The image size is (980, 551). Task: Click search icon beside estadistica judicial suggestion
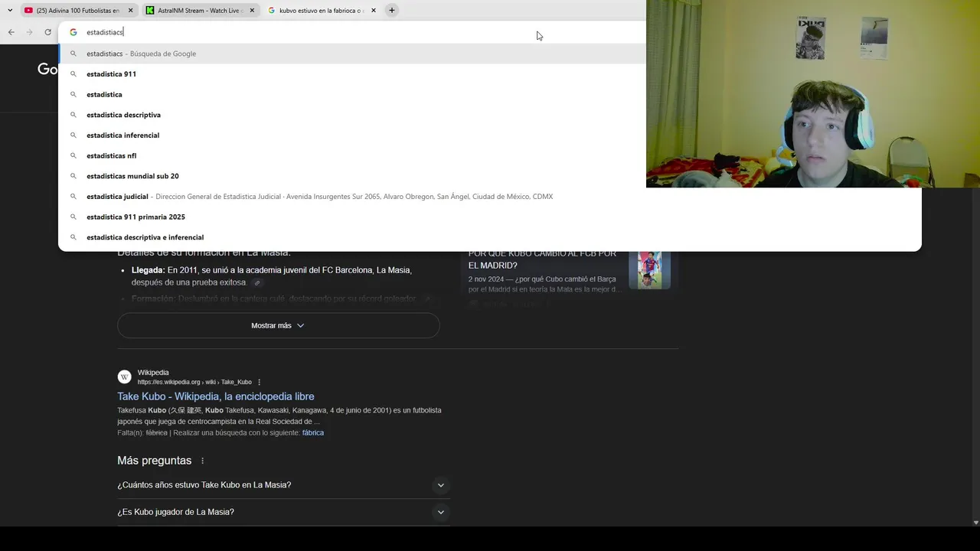click(x=73, y=197)
